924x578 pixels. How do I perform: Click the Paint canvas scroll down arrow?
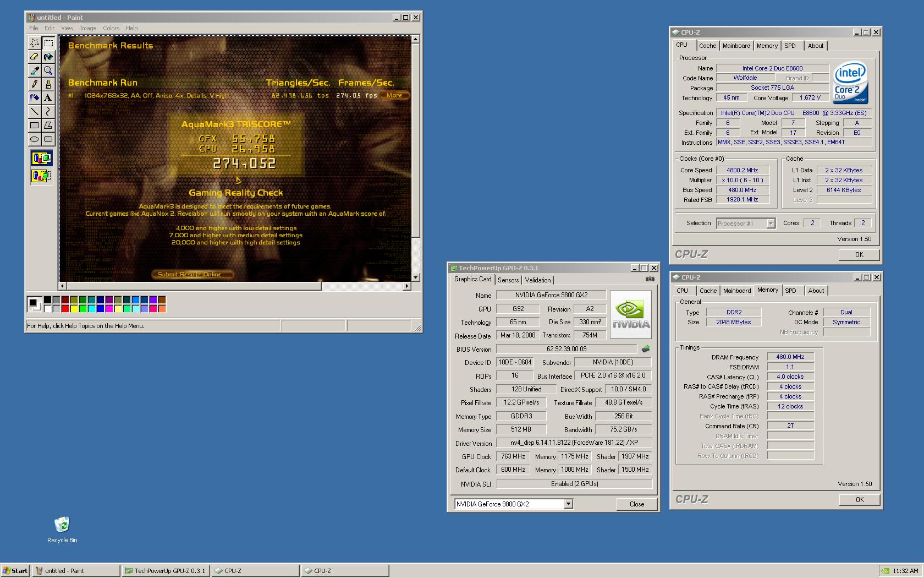pyautogui.click(x=416, y=277)
